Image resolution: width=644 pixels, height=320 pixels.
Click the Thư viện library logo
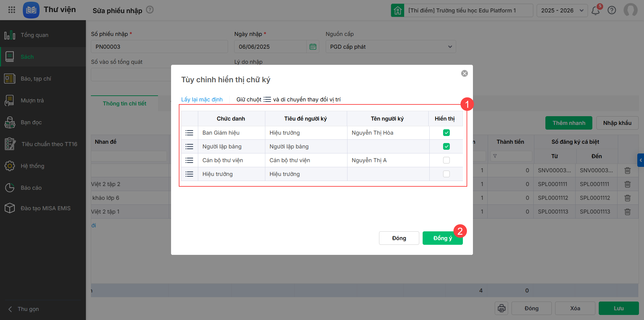click(31, 10)
